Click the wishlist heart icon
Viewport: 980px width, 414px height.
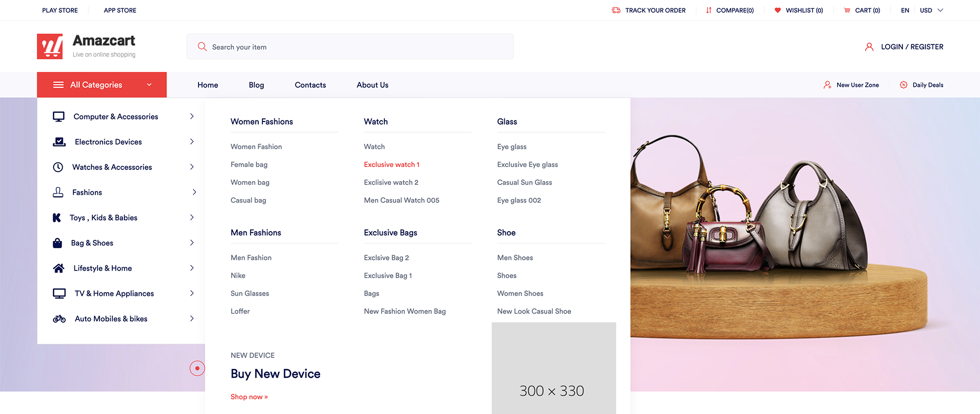tap(777, 10)
